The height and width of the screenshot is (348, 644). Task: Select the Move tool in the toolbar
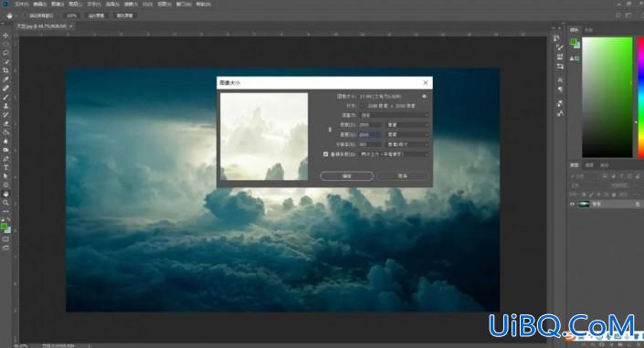[5, 36]
